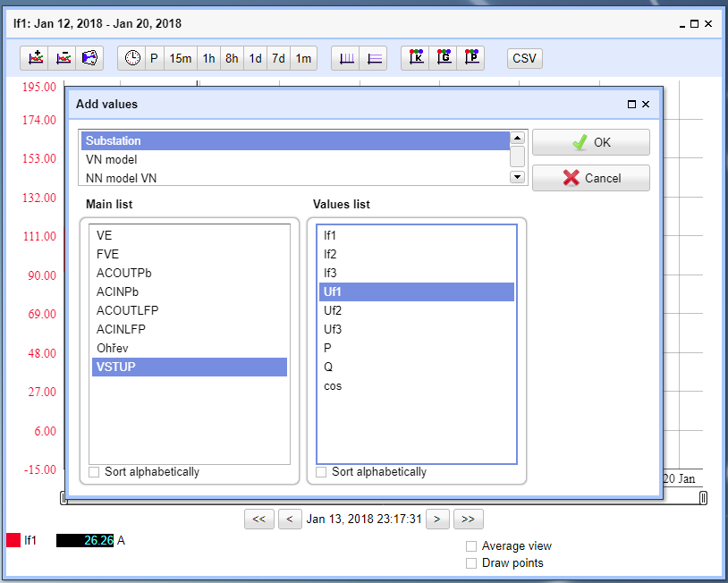Select If1 in Values list
The width and height of the screenshot is (728, 583).
(417, 235)
